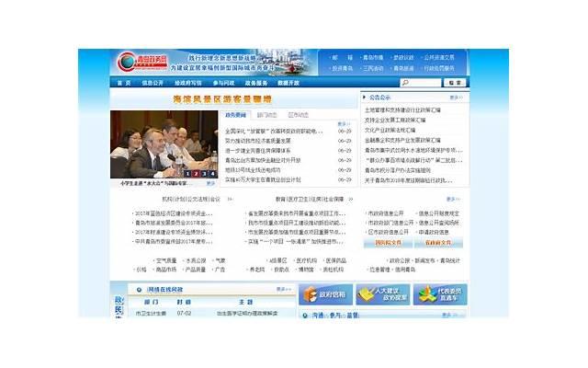Open the 青岛旅游 header link
Image resolution: width=588 pixels, height=368 pixels.
tap(403, 68)
